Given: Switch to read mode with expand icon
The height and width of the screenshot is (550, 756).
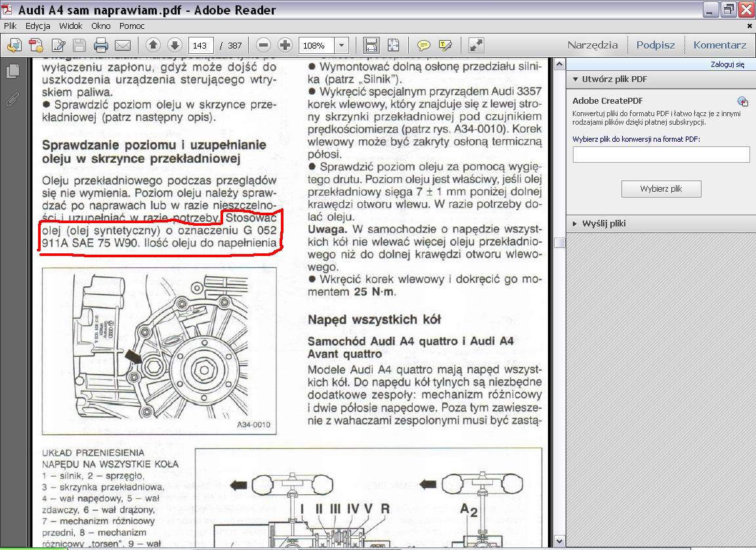Looking at the screenshot, I should (476, 45).
